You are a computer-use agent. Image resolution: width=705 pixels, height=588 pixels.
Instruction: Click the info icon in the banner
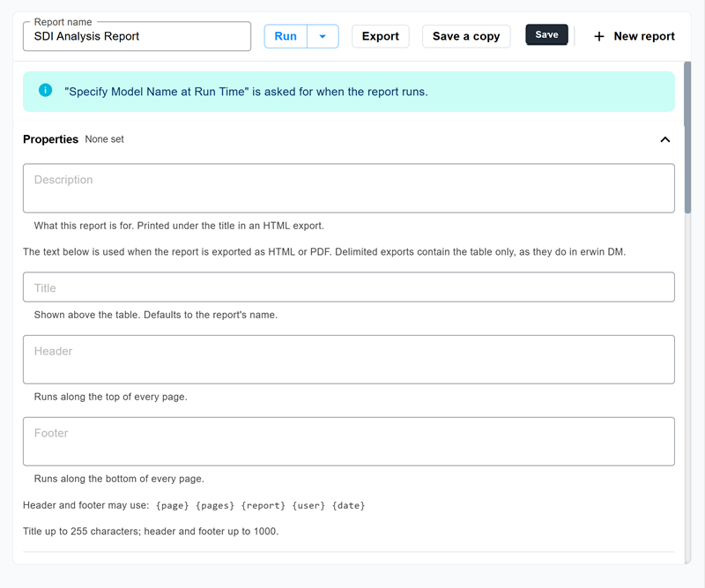tap(46, 90)
